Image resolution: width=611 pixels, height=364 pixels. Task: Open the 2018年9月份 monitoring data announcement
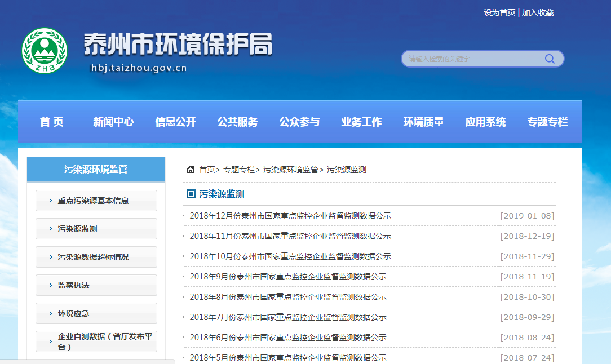288,277
